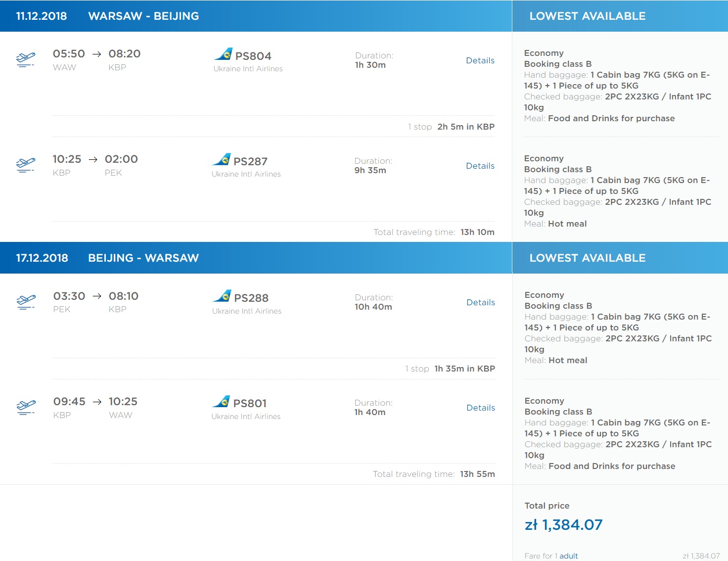Click the first Lowest Available header
728x561 pixels.
620,16
